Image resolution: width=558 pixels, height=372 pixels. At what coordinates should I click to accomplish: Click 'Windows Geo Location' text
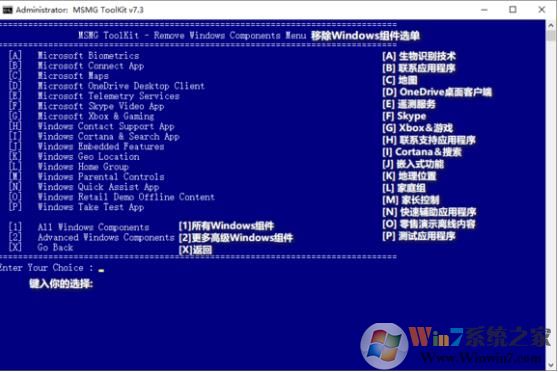tap(88, 157)
